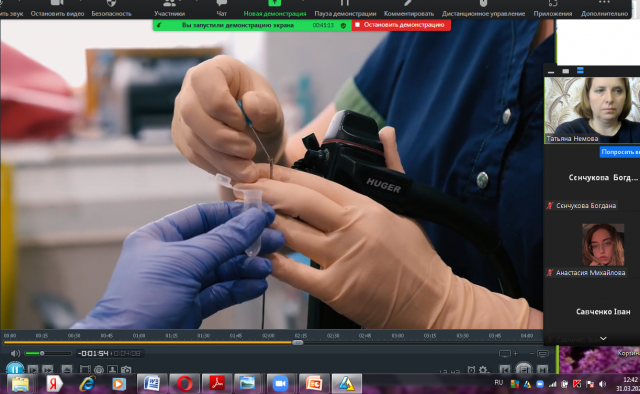Click the eject/open file button in player

(x=67, y=370)
